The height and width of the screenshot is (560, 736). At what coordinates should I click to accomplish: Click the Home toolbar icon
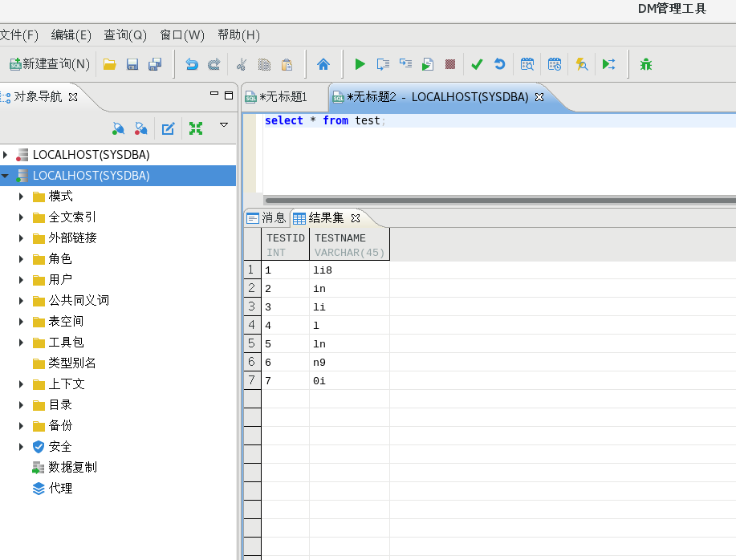click(323, 64)
